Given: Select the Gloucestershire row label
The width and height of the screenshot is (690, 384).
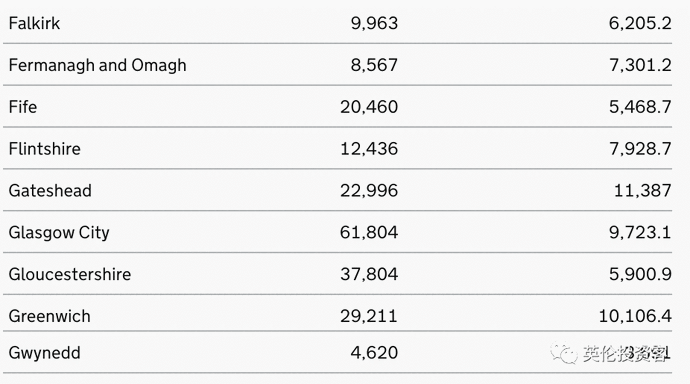Looking at the screenshot, I should tap(70, 274).
